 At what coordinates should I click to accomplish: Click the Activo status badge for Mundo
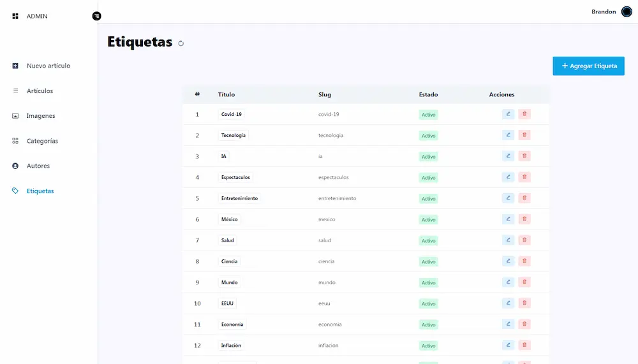coord(428,282)
